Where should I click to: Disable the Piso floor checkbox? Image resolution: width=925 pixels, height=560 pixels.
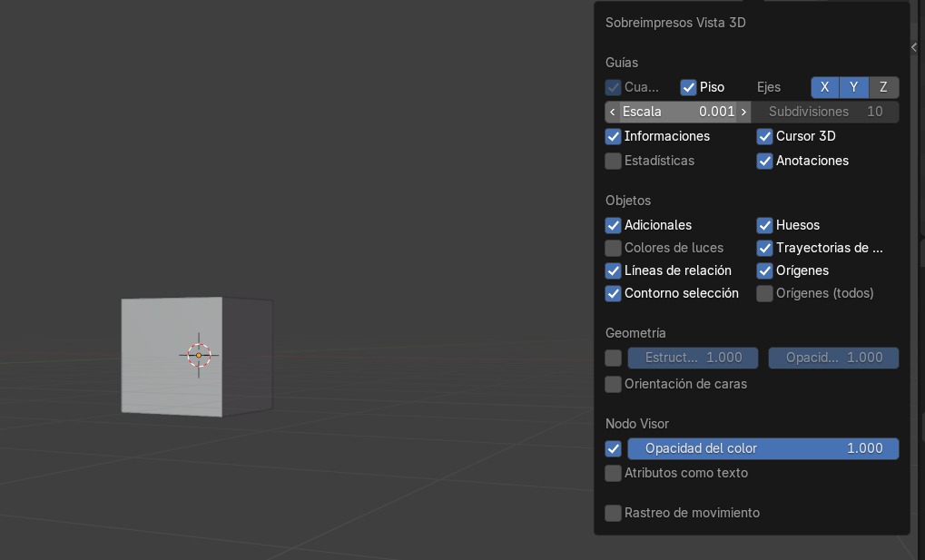click(688, 87)
